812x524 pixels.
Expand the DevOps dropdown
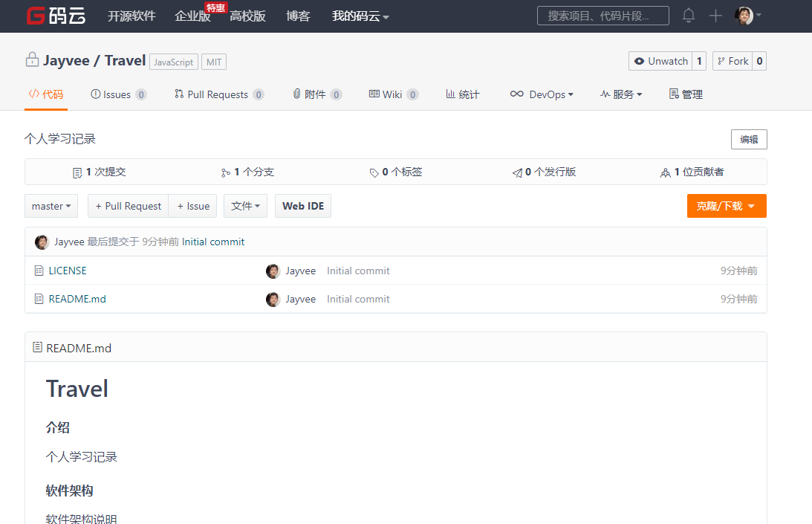click(542, 94)
